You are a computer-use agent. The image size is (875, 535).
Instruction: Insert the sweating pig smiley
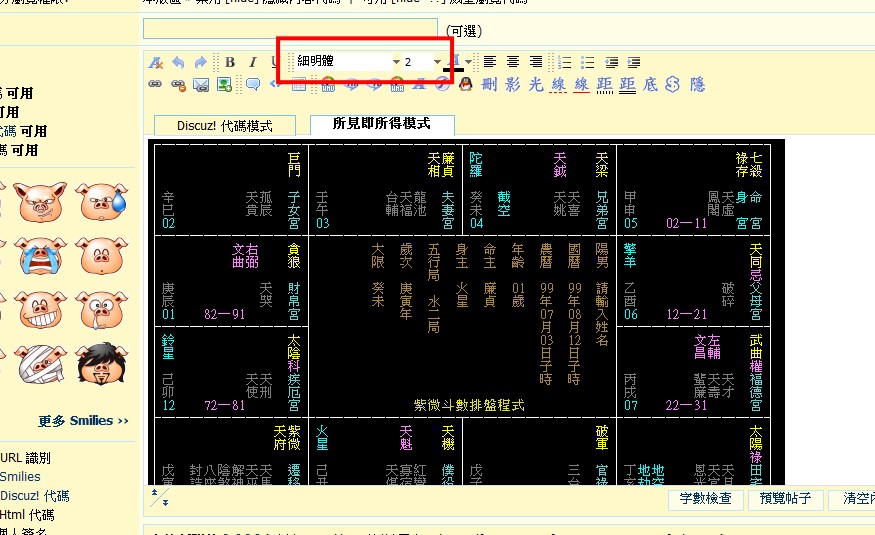coord(102,201)
